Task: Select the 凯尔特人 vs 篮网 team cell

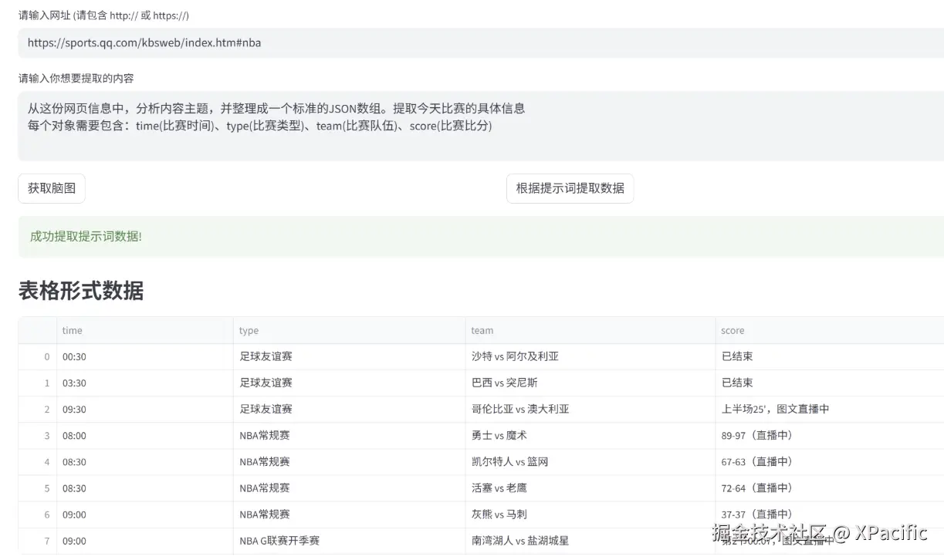Action: (x=590, y=461)
